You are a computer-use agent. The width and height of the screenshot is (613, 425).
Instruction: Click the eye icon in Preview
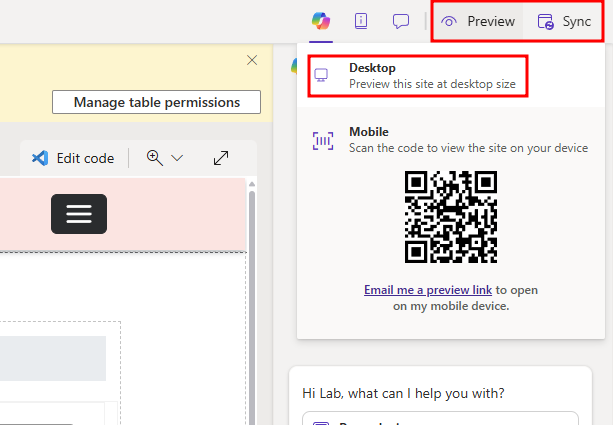(x=449, y=22)
